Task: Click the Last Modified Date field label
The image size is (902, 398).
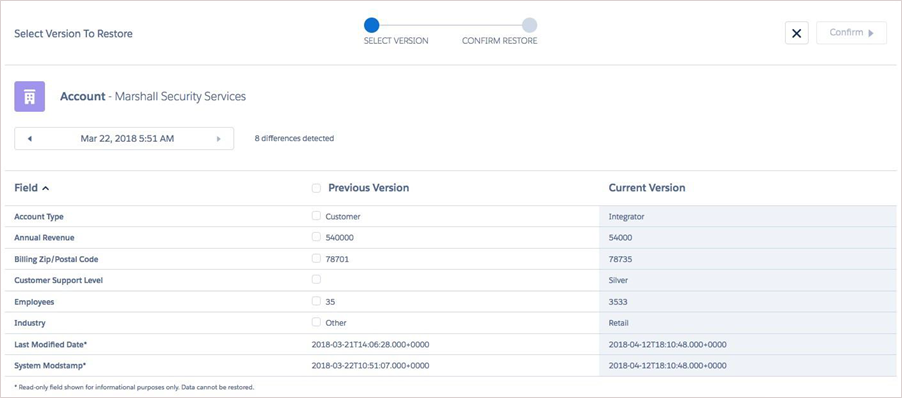Action: pyautogui.click(x=51, y=345)
